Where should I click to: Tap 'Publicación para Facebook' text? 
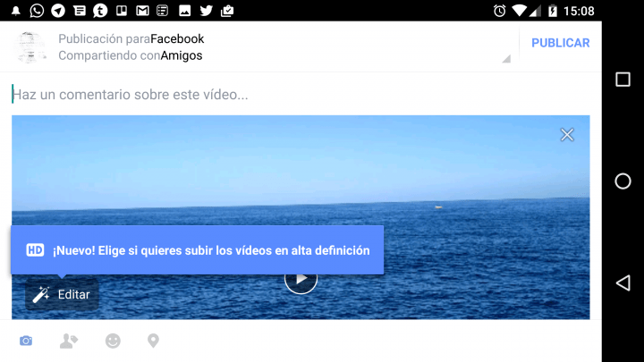click(131, 38)
